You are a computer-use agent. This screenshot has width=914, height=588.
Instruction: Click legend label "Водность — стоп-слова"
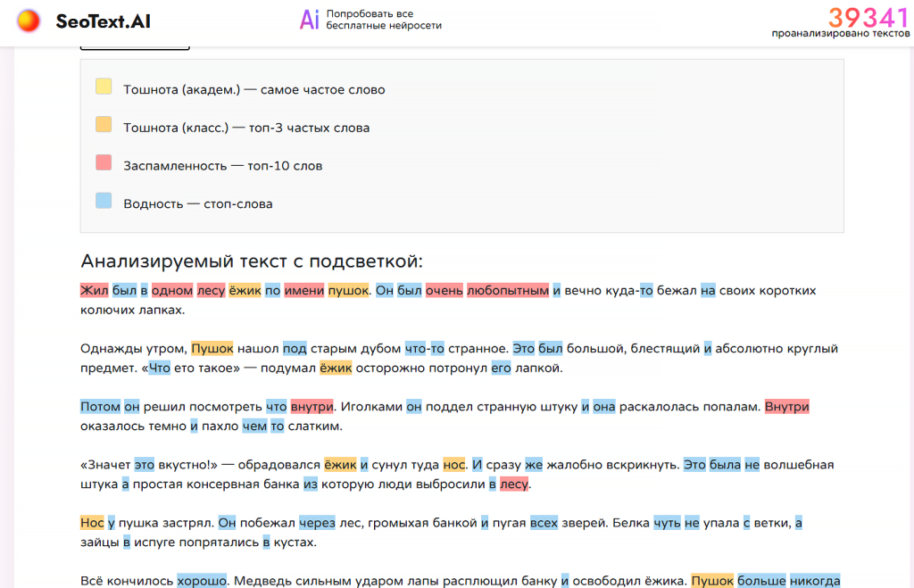197,203
